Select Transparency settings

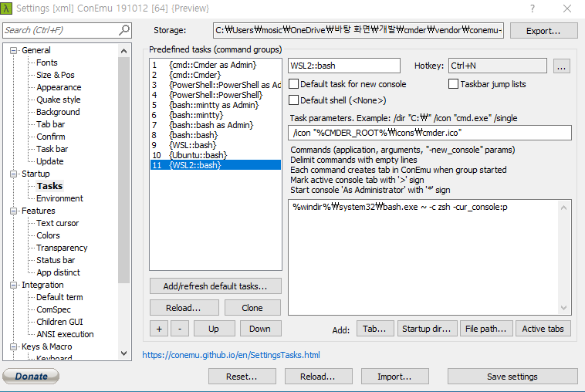coord(62,248)
